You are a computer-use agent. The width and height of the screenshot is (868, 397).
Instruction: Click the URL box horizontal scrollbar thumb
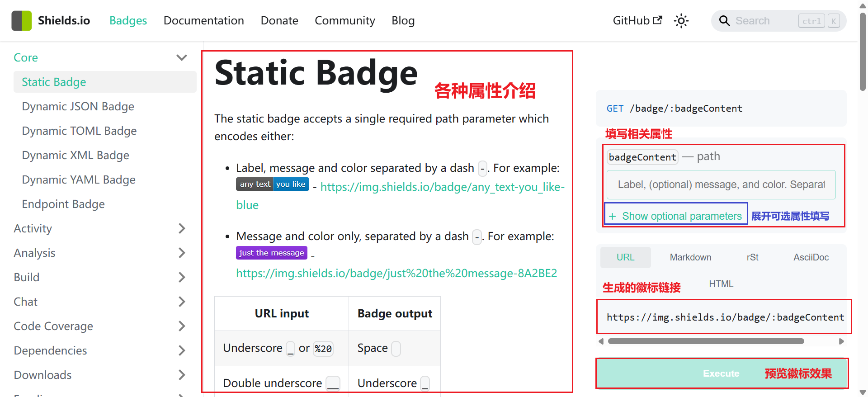706,341
